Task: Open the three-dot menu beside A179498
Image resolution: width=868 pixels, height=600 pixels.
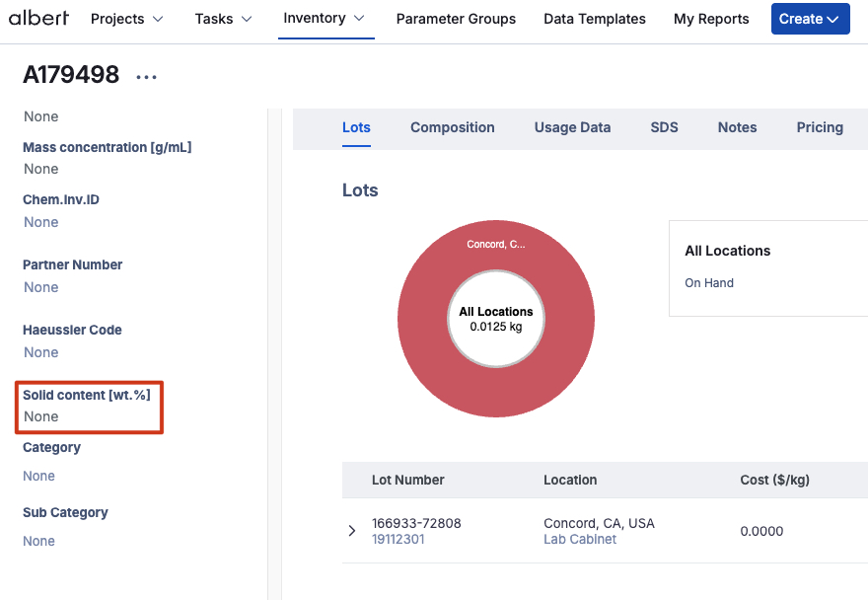Action: (146, 77)
